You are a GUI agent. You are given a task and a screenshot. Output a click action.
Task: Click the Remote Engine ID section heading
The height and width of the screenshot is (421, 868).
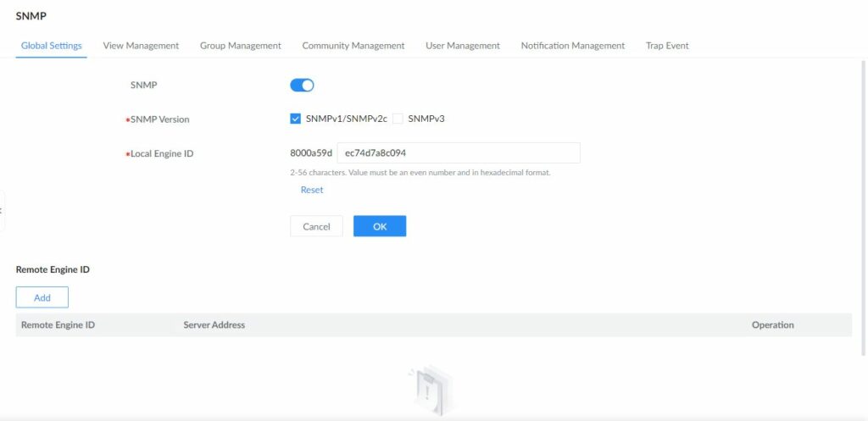[53, 270]
